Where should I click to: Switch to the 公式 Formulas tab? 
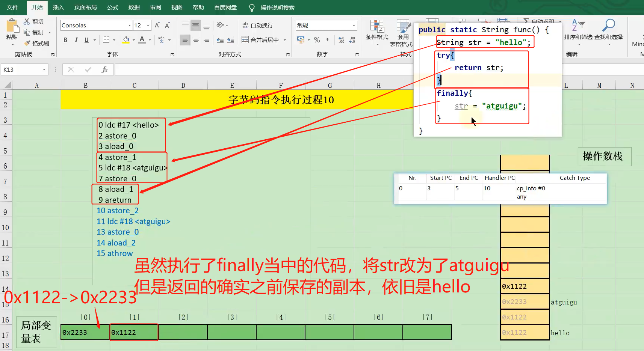pyautogui.click(x=112, y=8)
